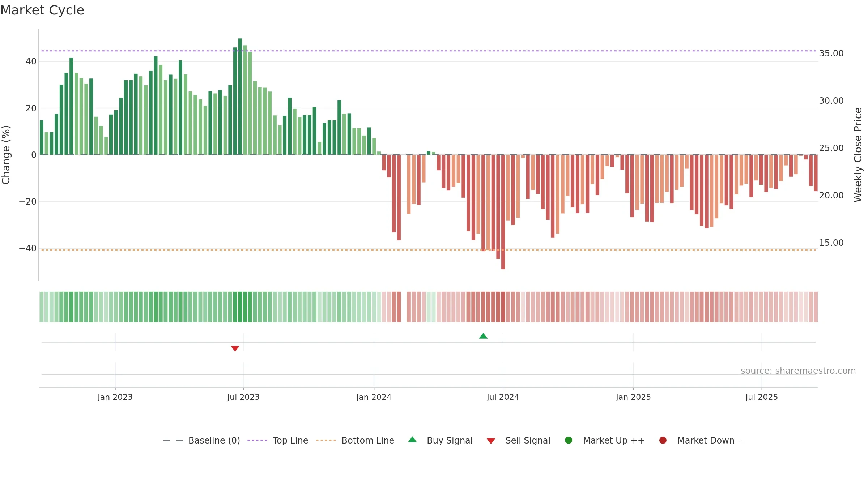Screen dimensions: 868x488
Task: Click the Change (%) axis title
Action: click(6, 155)
